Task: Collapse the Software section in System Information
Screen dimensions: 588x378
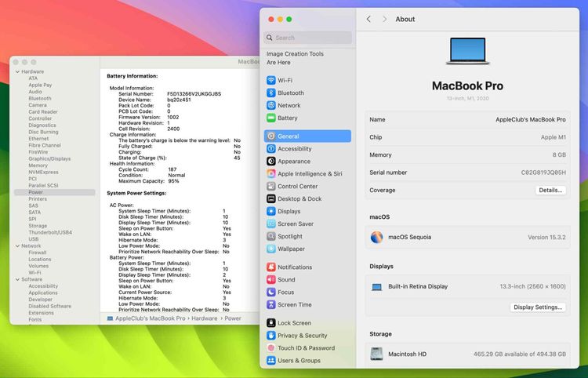Action: pyautogui.click(x=17, y=279)
